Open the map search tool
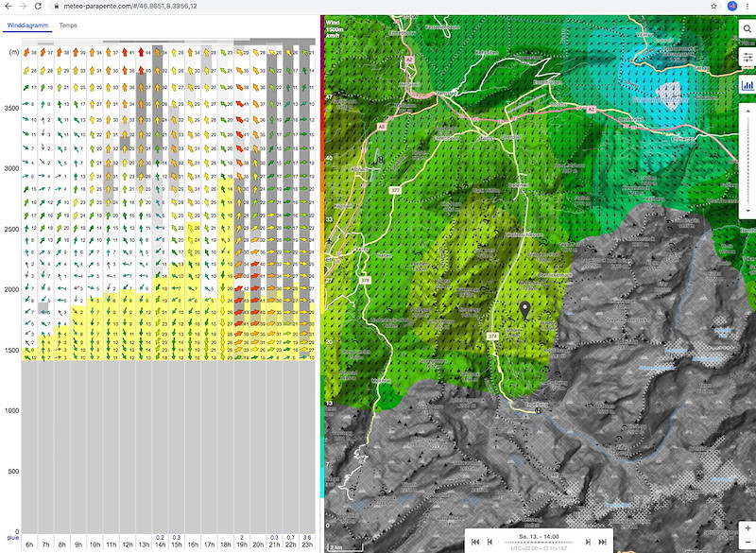Image resolution: width=756 pixels, height=553 pixels. 747,29
